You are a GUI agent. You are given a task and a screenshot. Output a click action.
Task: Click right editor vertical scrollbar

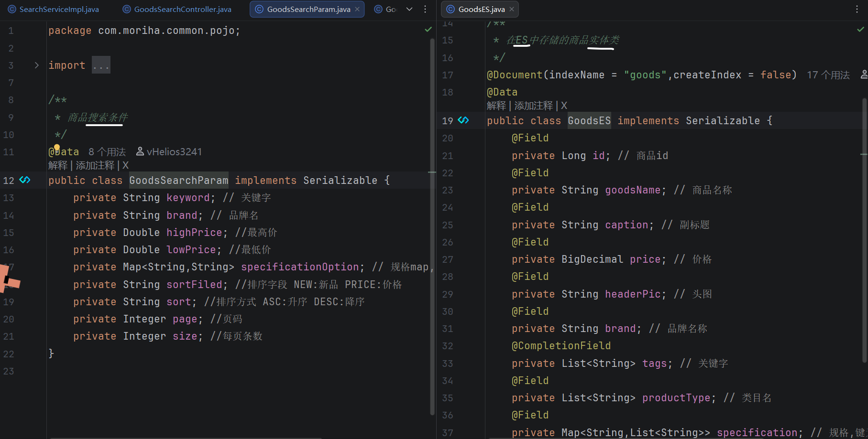[864, 229]
